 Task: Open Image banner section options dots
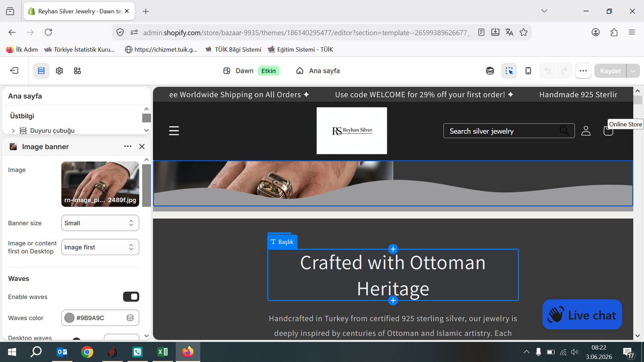point(128,146)
